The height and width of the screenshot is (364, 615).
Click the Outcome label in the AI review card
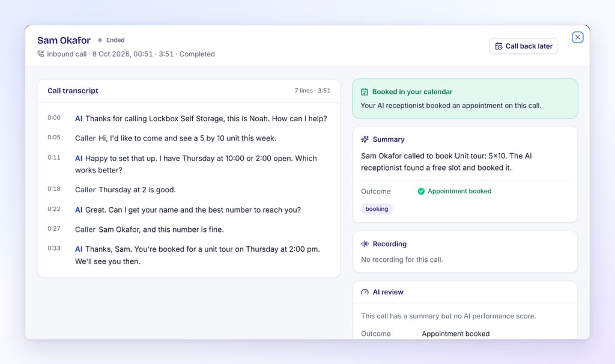click(376, 334)
